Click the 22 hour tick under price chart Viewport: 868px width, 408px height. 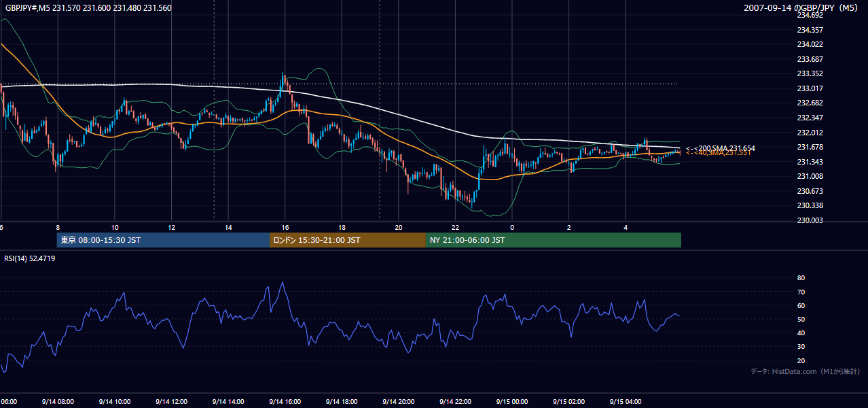coord(455,228)
